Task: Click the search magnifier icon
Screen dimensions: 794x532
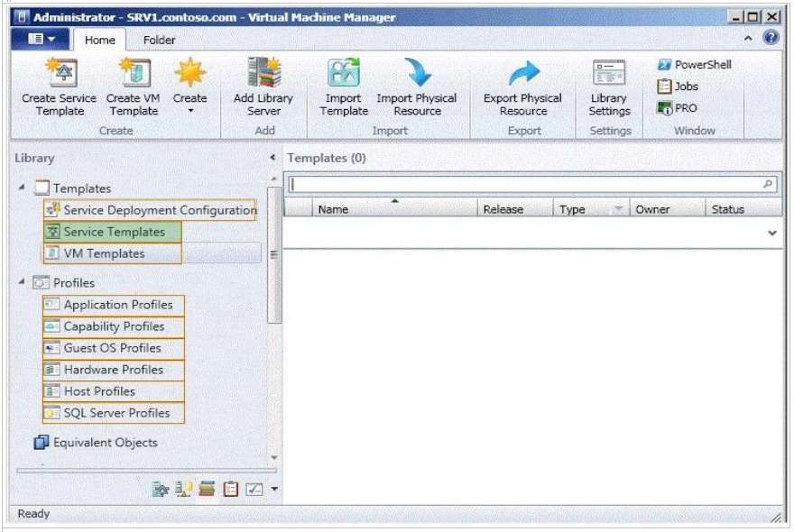Action: [768, 184]
